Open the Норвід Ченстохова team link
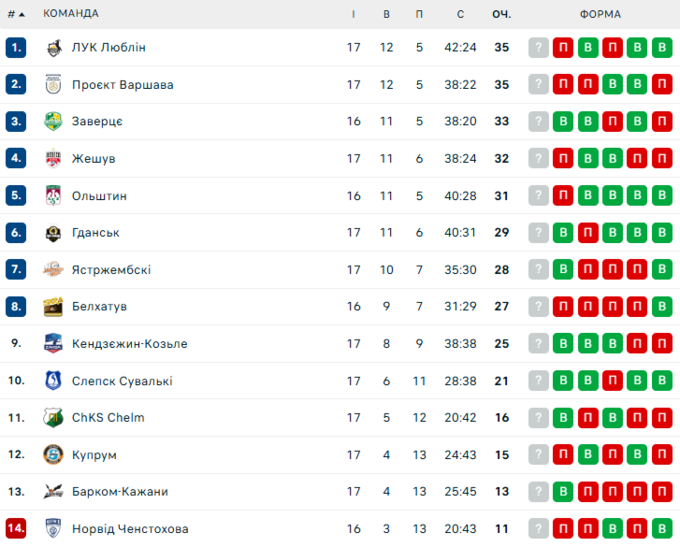Screen dimensions: 680x547 pos(130,529)
